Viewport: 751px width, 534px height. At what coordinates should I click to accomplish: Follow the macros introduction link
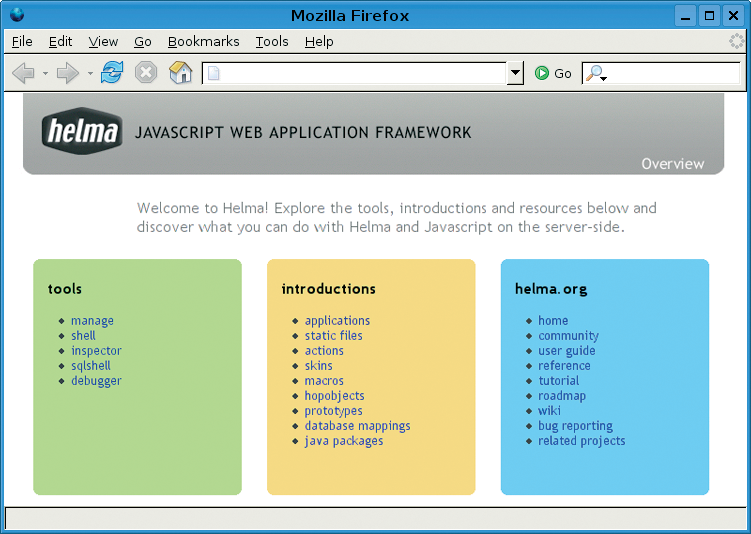pos(324,381)
